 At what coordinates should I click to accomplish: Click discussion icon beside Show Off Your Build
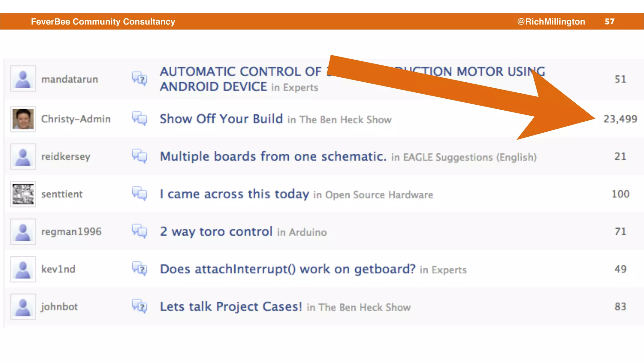[140, 118]
